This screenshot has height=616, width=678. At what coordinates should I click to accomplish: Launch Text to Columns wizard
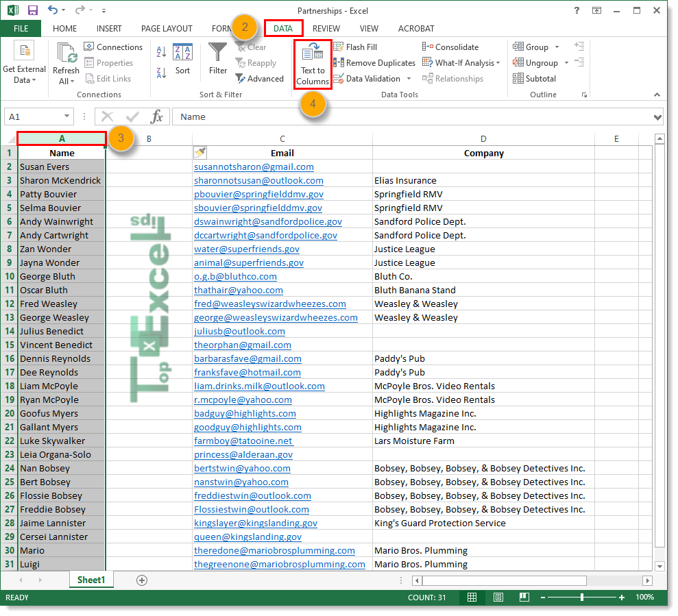[313, 64]
